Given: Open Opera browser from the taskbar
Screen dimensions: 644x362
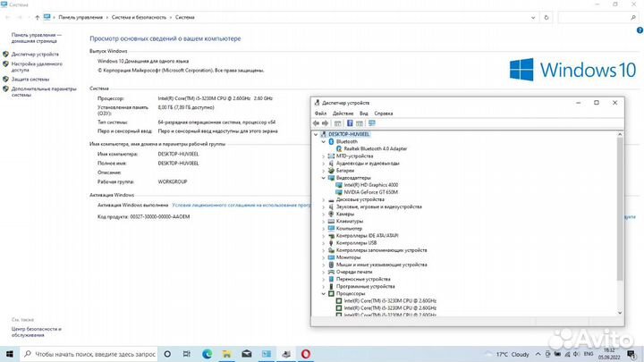Looking at the screenshot, I should (x=306, y=354).
